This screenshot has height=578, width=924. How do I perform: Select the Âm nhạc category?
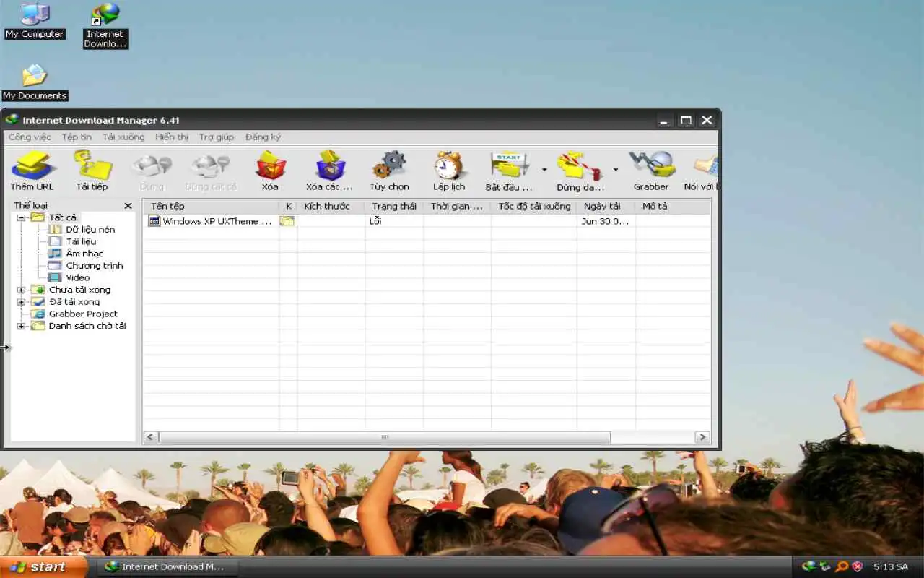click(76, 254)
